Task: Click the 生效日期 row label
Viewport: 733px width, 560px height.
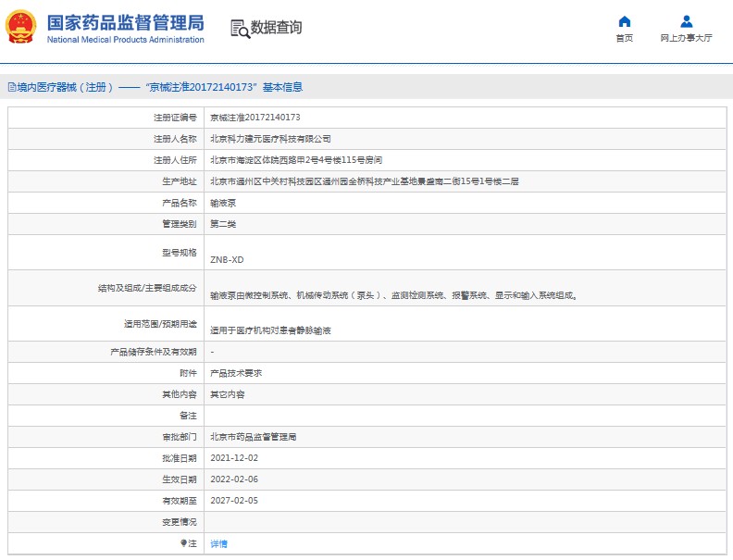Action: 180,479
